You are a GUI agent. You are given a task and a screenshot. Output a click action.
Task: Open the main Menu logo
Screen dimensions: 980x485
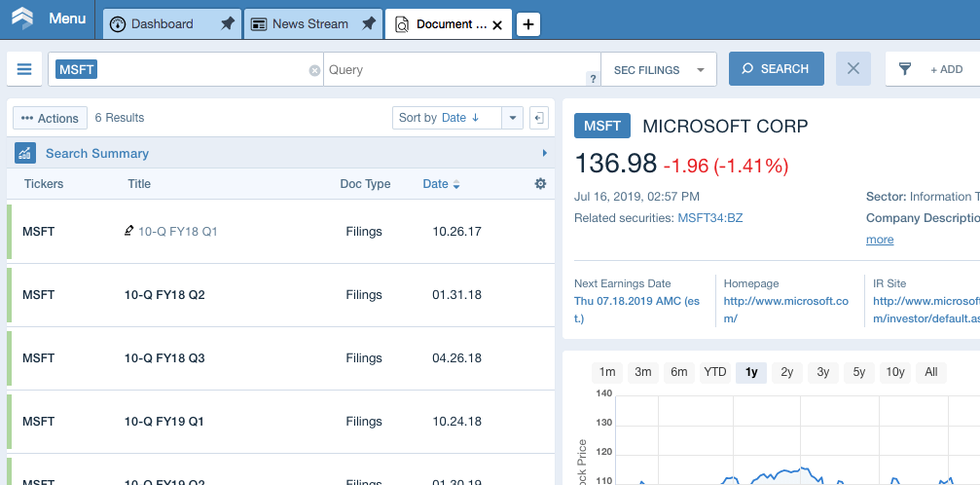[22, 19]
